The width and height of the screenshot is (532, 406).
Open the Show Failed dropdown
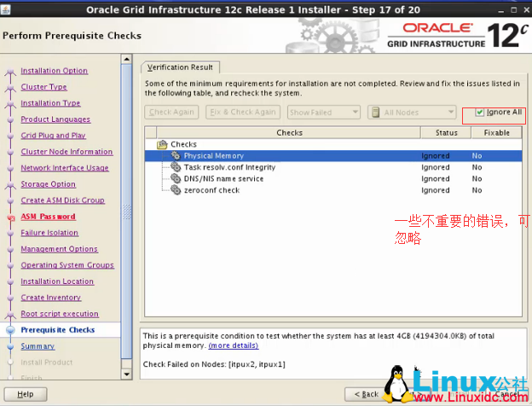coord(324,112)
